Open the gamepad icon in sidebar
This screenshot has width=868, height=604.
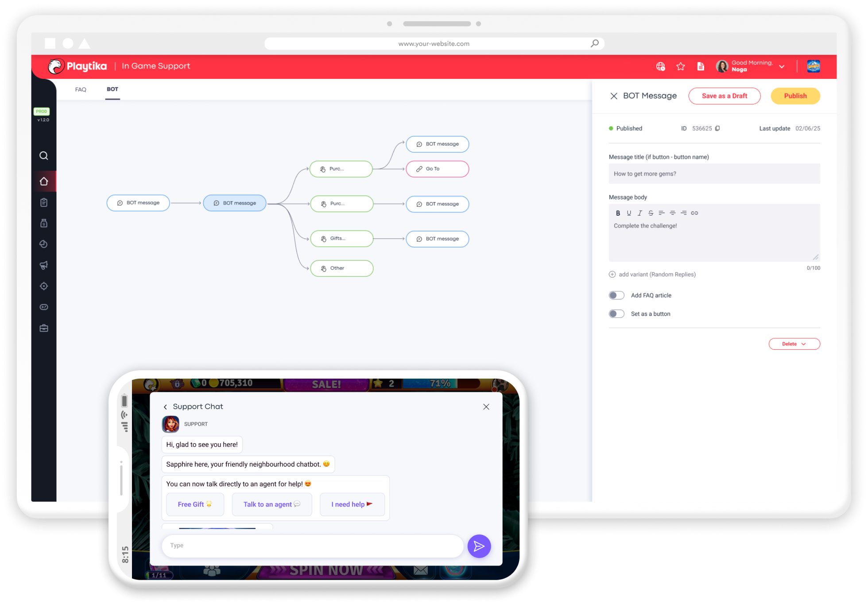tap(43, 307)
